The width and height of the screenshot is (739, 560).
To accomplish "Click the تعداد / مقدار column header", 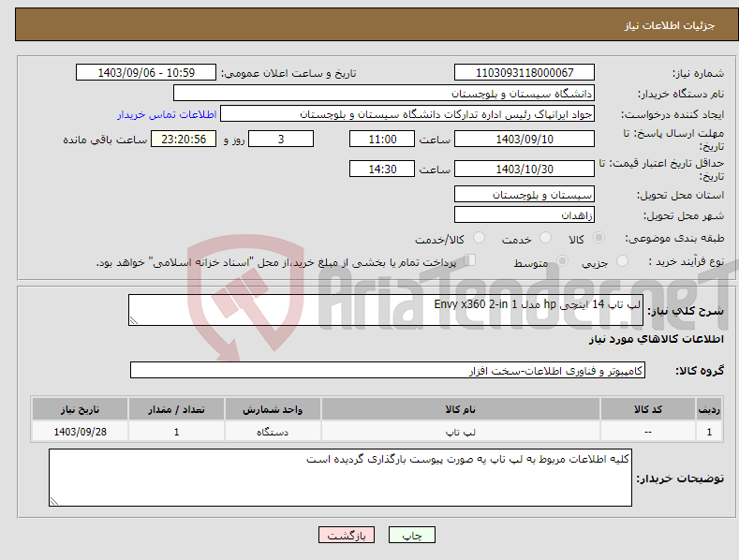I will click(x=176, y=409).
